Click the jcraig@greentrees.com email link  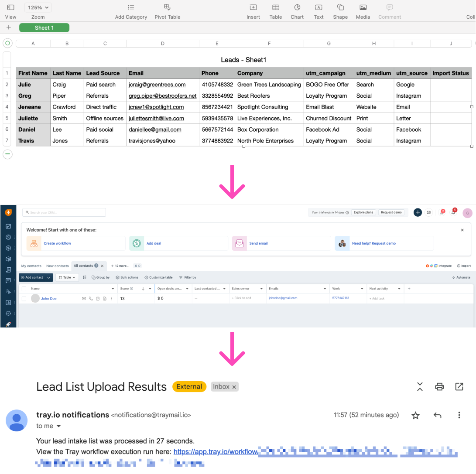pyautogui.click(x=157, y=85)
